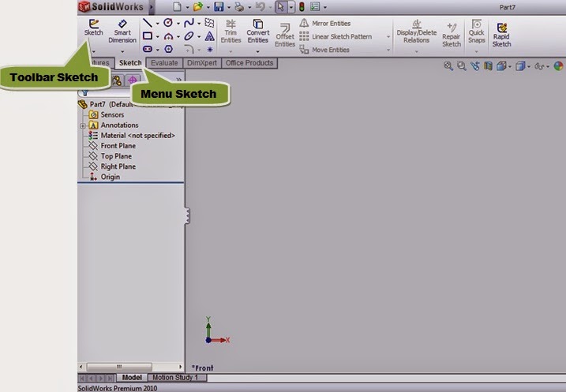This screenshot has width=566, height=392.
Task: Click the Open folder icon
Action: [x=198, y=6]
